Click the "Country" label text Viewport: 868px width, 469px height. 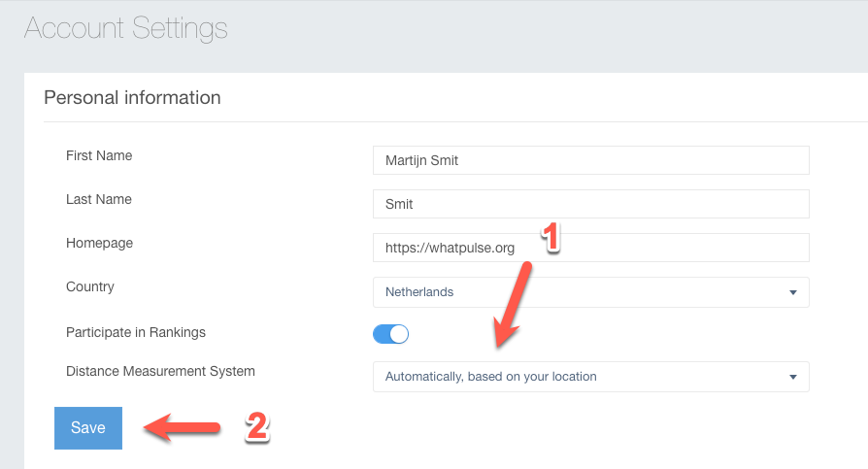(90, 286)
